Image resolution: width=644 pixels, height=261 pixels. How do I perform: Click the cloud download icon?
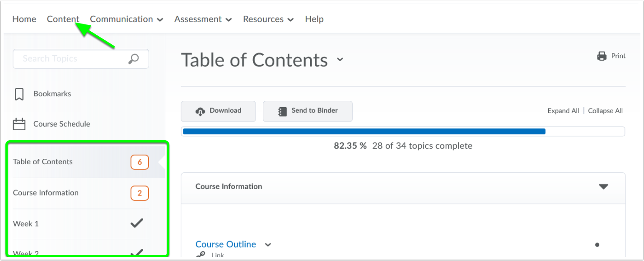200,111
